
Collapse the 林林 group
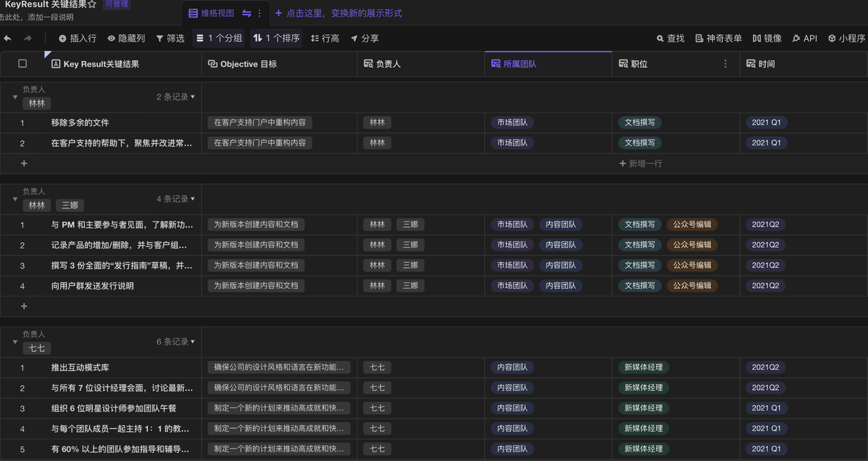(15, 97)
